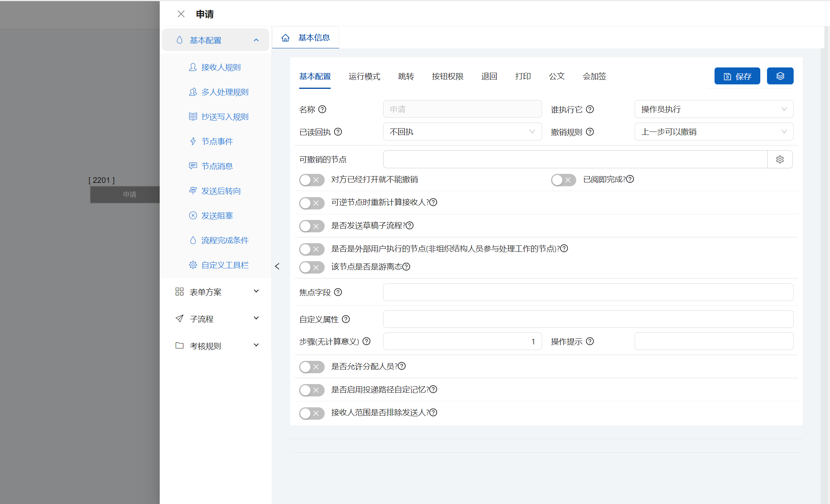Open the 已读回执 dropdown
This screenshot has height=504, width=830.
click(x=462, y=132)
